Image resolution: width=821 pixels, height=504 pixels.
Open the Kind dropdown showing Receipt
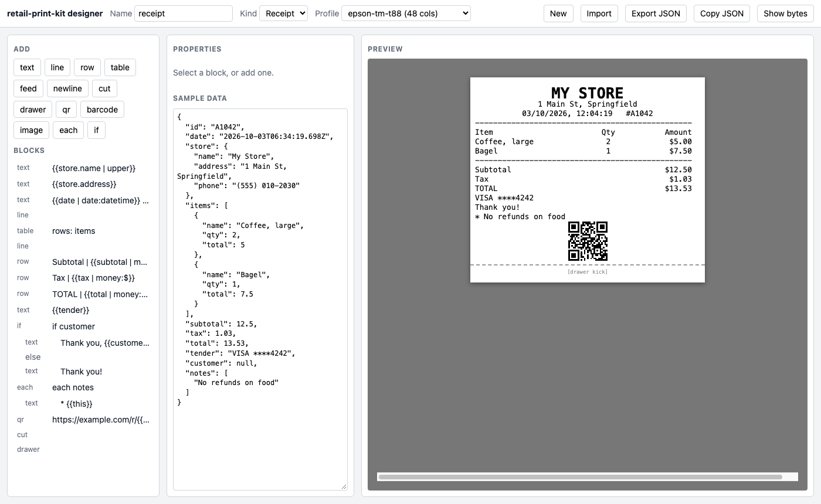coord(283,13)
